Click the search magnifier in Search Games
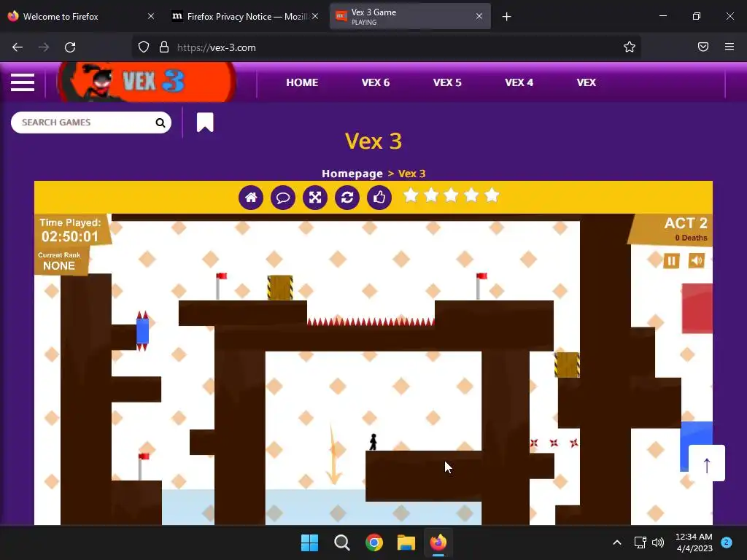Screen dimensions: 747x560 point(160,122)
